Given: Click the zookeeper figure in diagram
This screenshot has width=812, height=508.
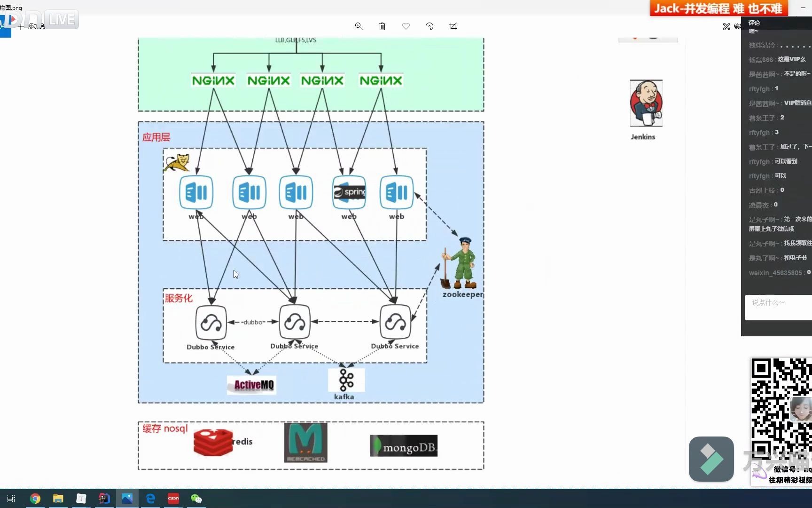Looking at the screenshot, I should [x=459, y=263].
